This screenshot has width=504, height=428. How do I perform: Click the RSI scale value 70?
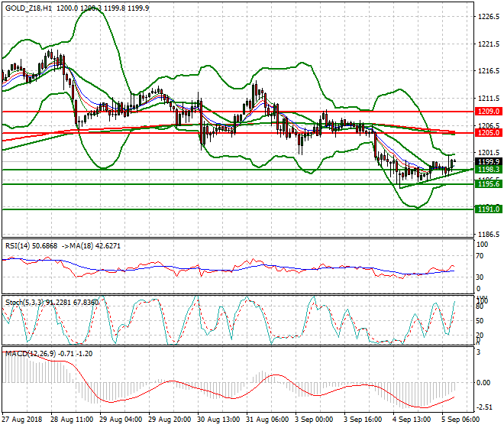click(480, 256)
